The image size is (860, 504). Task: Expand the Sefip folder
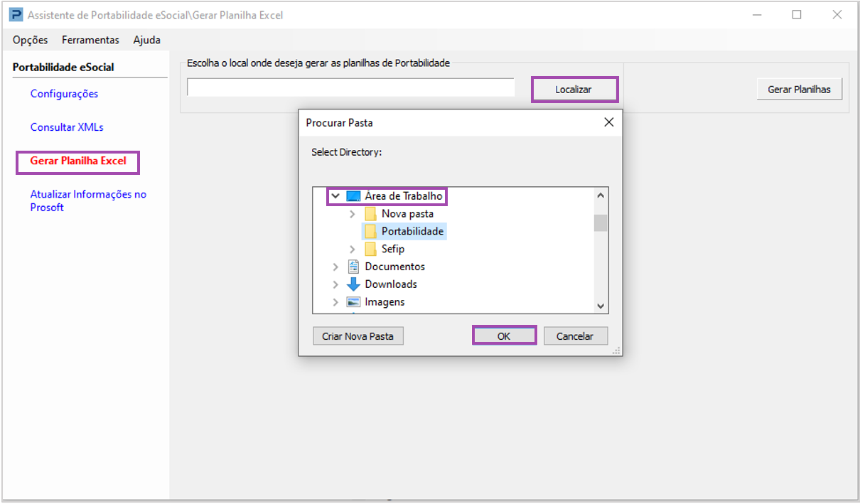tap(352, 249)
